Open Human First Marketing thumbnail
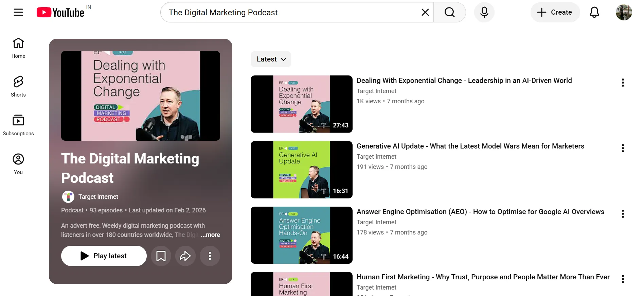The image size is (644, 296). [302, 284]
